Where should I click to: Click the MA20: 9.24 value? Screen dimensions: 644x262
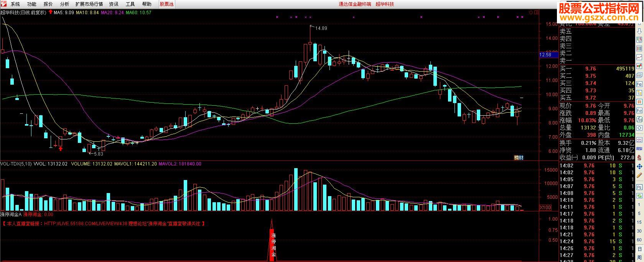(x=112, y=12)
